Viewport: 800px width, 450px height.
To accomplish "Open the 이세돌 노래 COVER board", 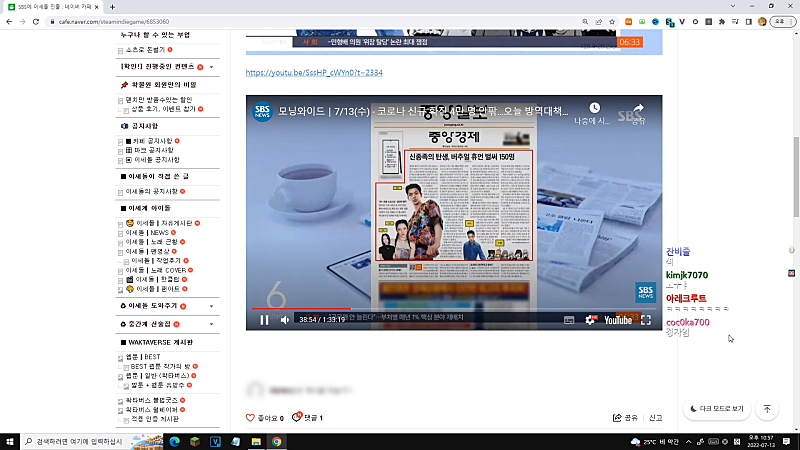I will click(x=156, y=270).
